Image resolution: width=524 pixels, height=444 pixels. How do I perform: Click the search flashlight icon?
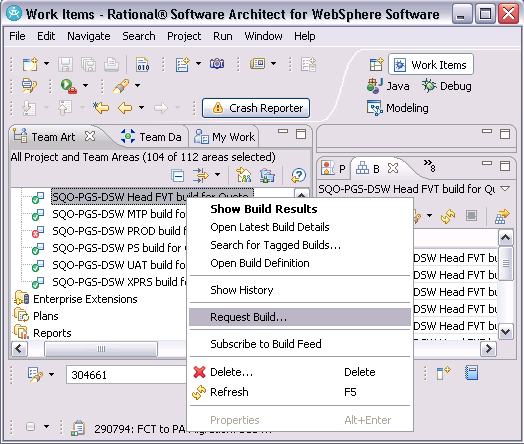(x=121, y=86)
